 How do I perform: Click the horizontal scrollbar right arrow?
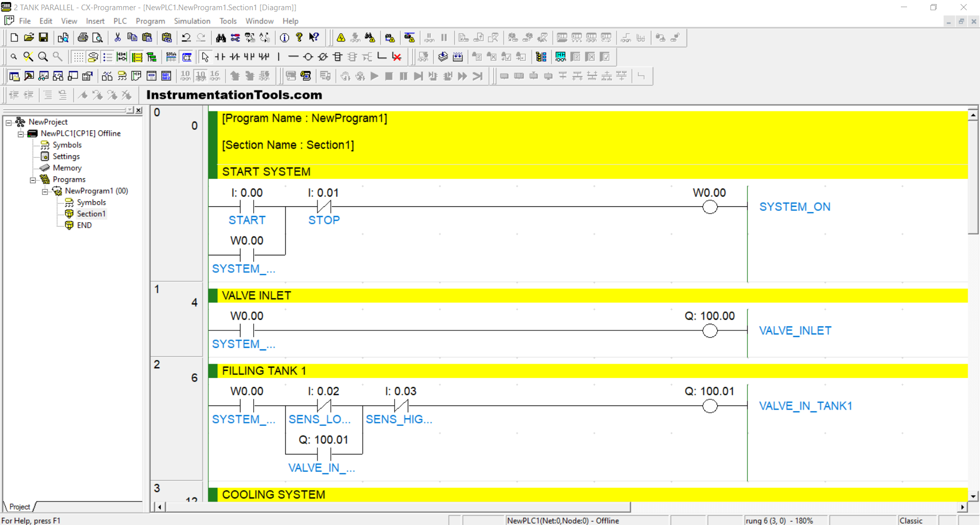[x=963, y=507]
